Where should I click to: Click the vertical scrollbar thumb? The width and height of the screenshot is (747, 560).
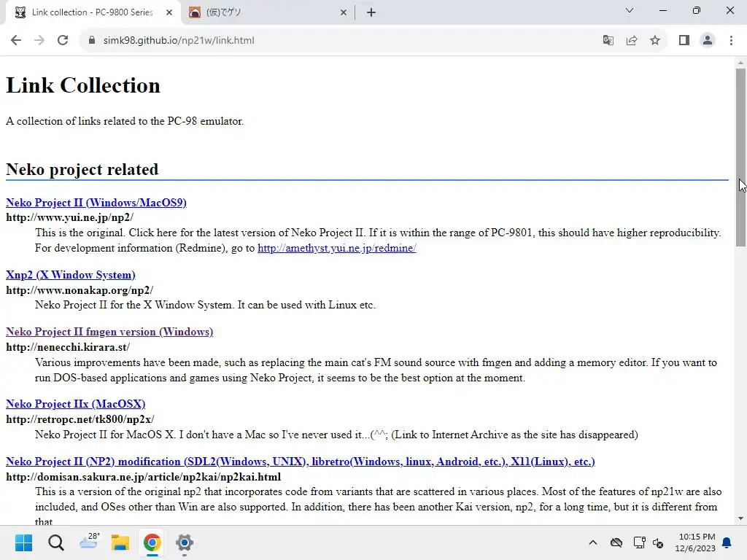coord(740,157)
